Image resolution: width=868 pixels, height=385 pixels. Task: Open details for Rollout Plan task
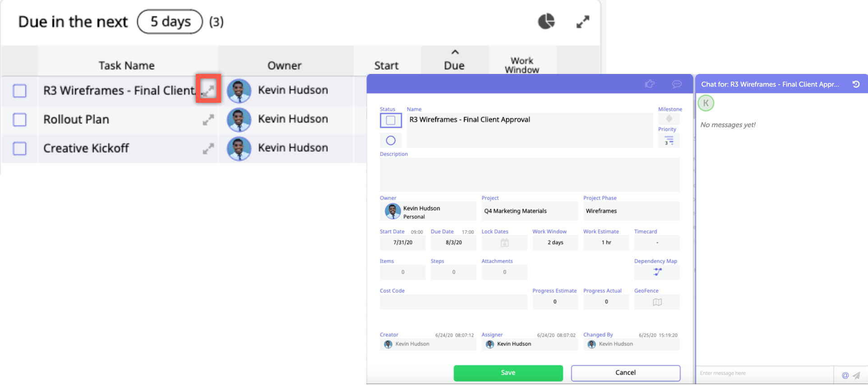pos(208,120)
